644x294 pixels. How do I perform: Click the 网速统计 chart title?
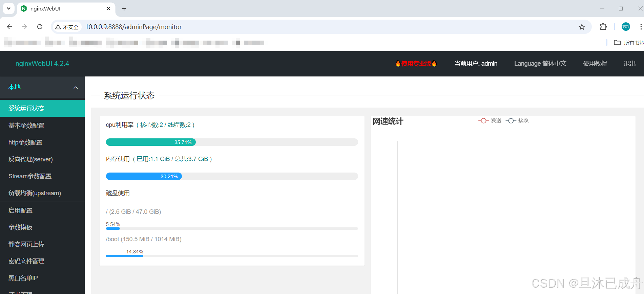(388, 121)
